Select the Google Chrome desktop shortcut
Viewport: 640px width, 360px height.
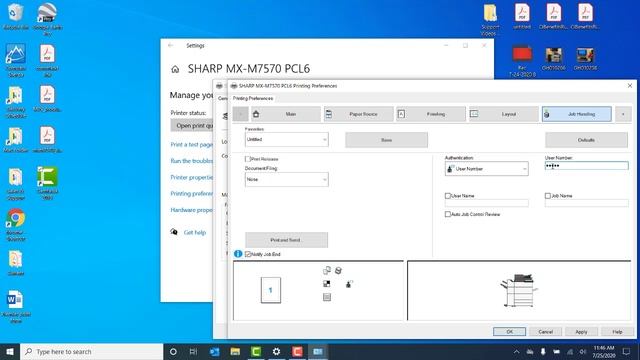coord(16,224)
